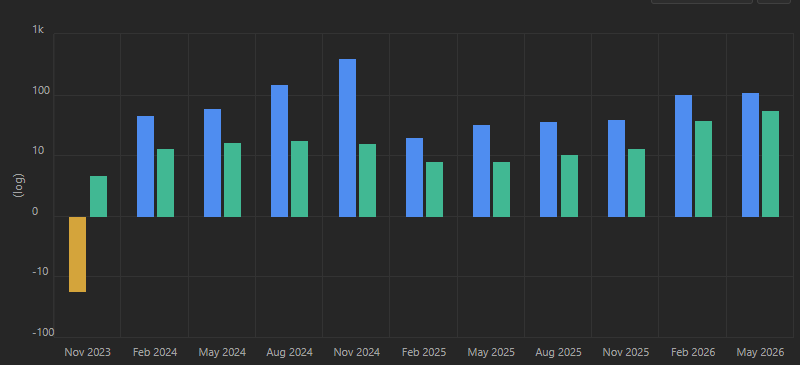Click the 'May 2026' x-axis label
This screenshot has width=800, height=365.
pyautogui.click(x=760, y=352)
